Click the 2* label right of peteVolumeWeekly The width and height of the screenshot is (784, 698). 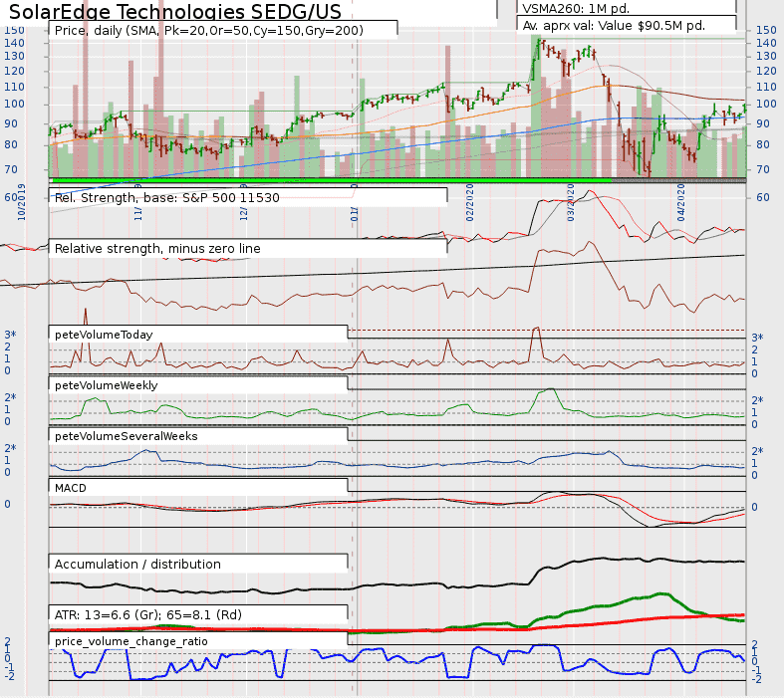tap(757, 400)
